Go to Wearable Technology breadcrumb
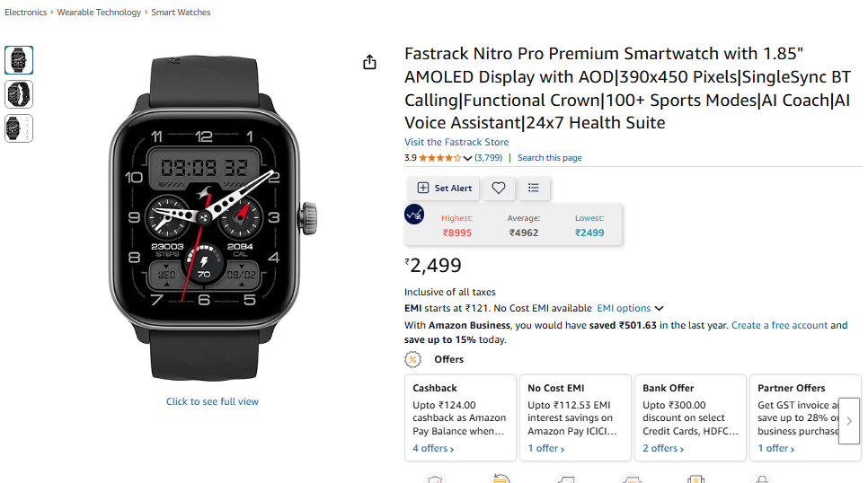 (99, 13)
